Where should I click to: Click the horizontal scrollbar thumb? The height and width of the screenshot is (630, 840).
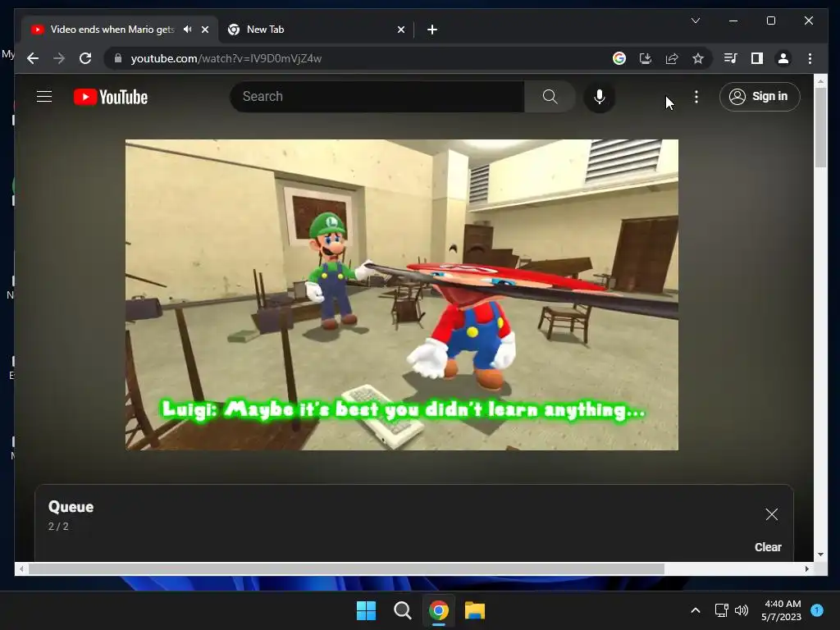(346, 569)
